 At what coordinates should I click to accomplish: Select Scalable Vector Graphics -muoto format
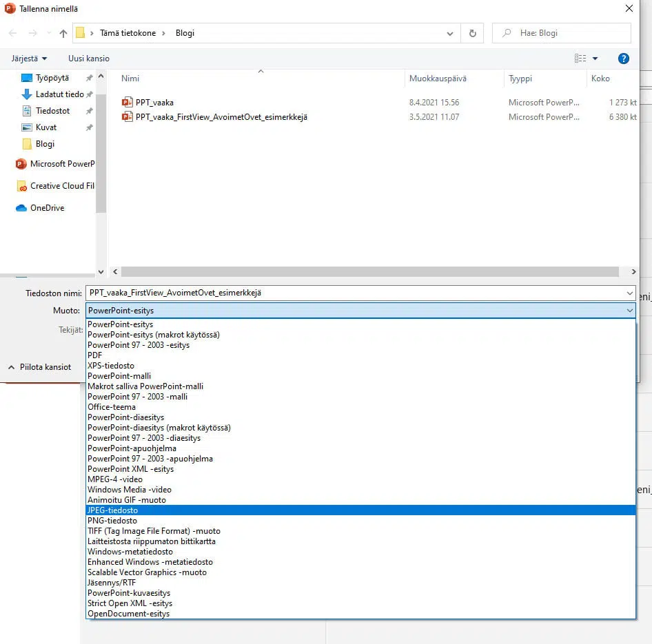360,572
